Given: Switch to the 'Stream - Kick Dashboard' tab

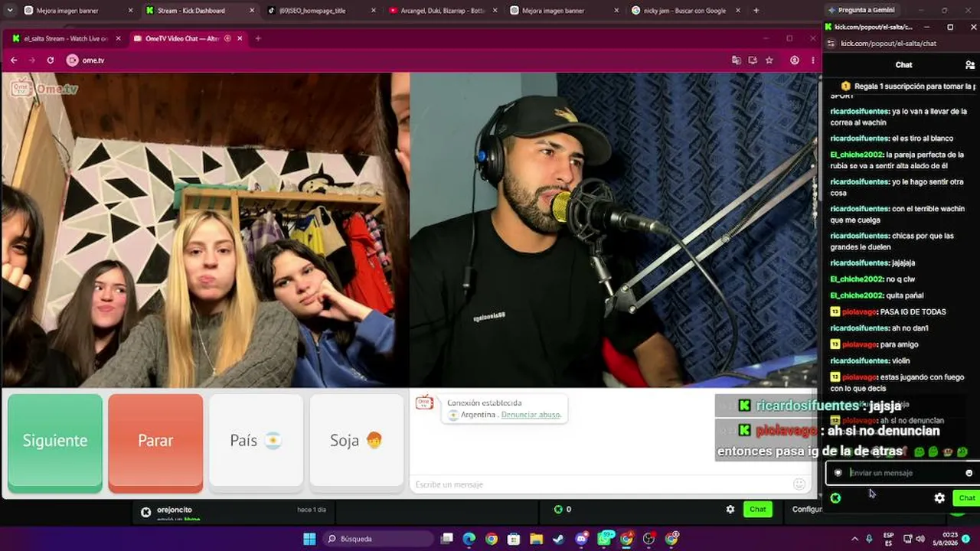Looking at the screenshot, I should click(199, 11).
